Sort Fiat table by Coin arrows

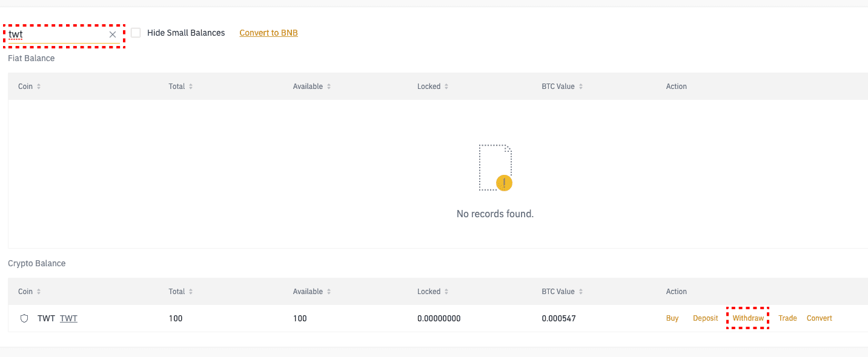click(39, 87)
